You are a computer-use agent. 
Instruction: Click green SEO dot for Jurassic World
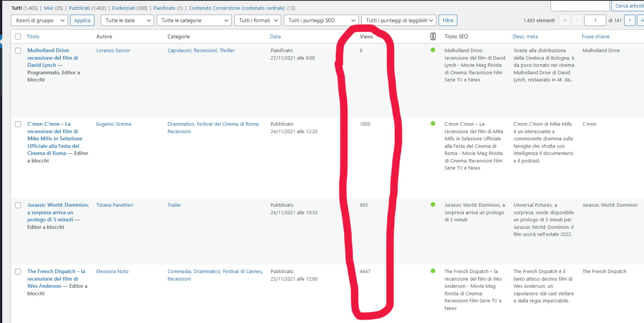pyautogui.click(x=433, y=204)
